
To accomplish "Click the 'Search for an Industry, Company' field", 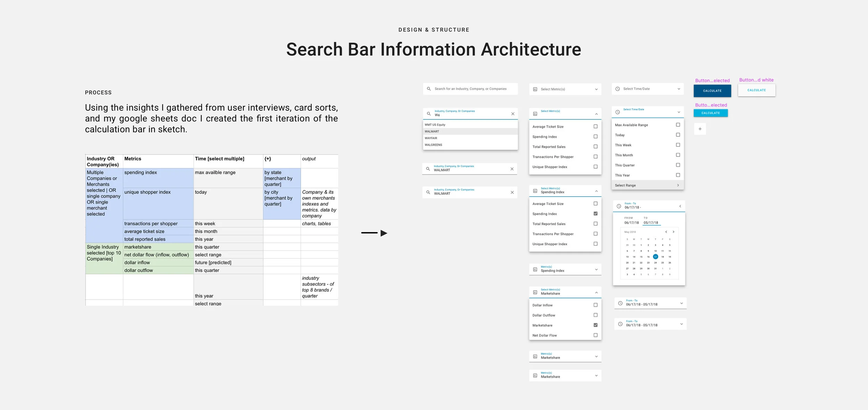I will pyautogui.click(x=470, y=89).
